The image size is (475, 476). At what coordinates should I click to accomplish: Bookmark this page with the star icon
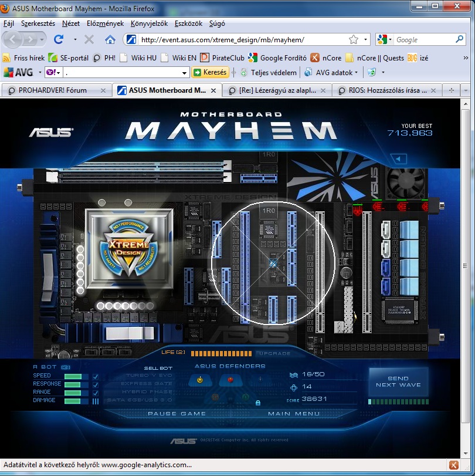point(354,39)
